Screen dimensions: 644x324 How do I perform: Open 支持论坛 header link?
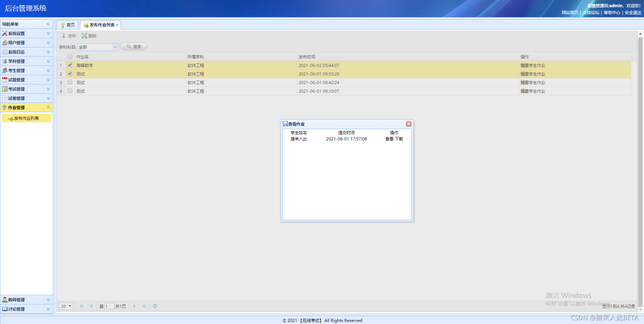[591, 13]
